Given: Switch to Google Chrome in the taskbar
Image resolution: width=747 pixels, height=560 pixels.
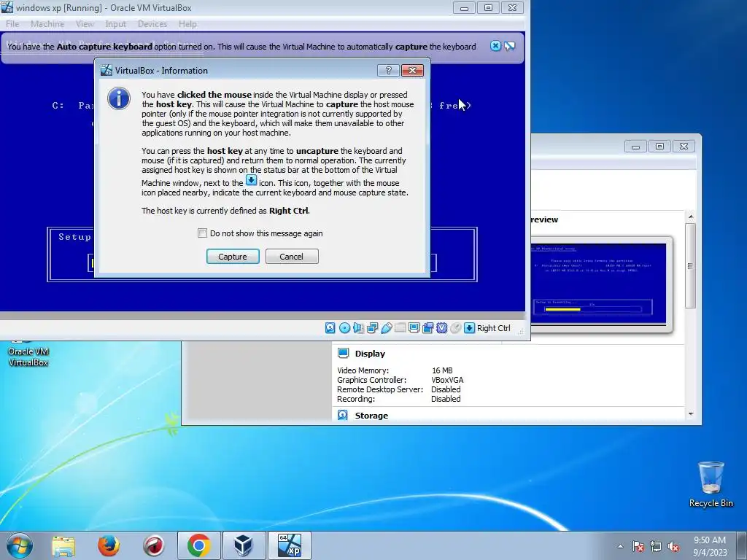Looking at the screenshot, I should (x=198, y=545).
